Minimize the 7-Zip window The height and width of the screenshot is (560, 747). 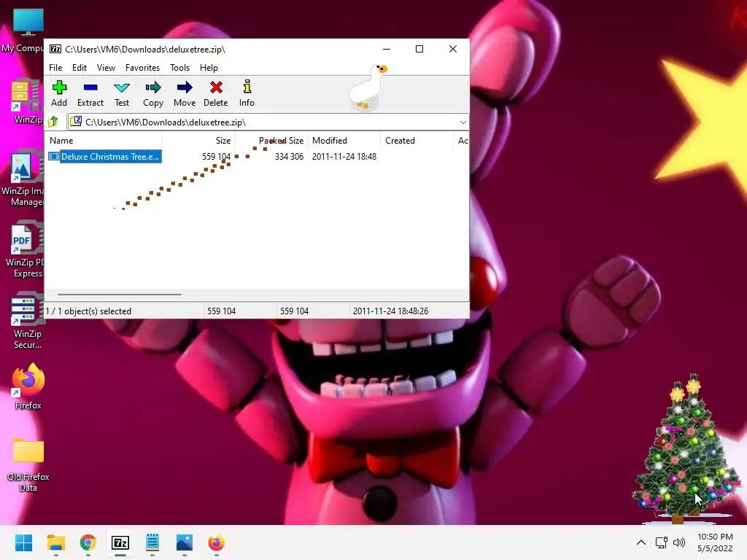(x=387, y=49)
